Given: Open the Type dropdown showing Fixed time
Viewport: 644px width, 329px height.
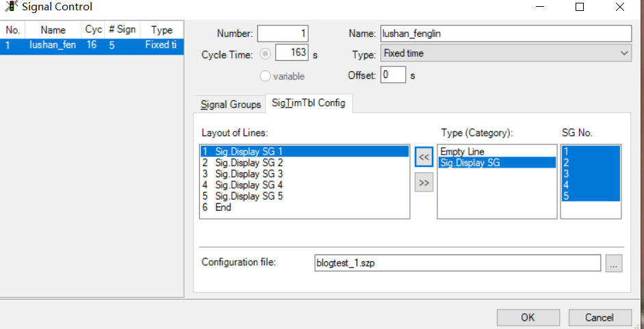Looking at the screenshot, I should tap(506, 53).
